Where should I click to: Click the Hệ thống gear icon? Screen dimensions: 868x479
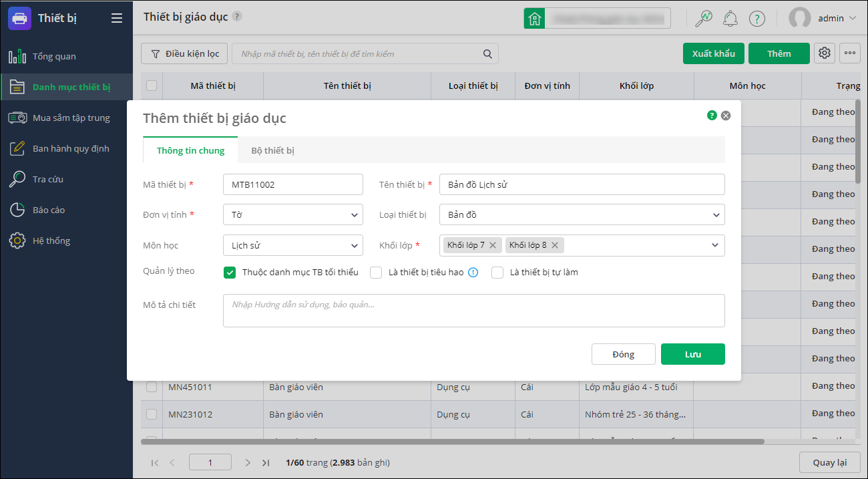point(17,241)
